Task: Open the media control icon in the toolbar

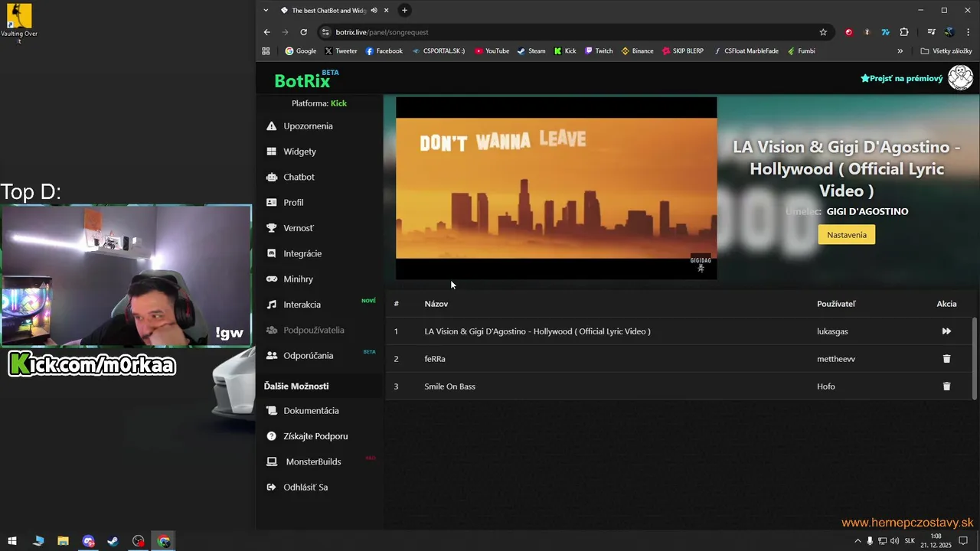Action: tap(931, 32)
